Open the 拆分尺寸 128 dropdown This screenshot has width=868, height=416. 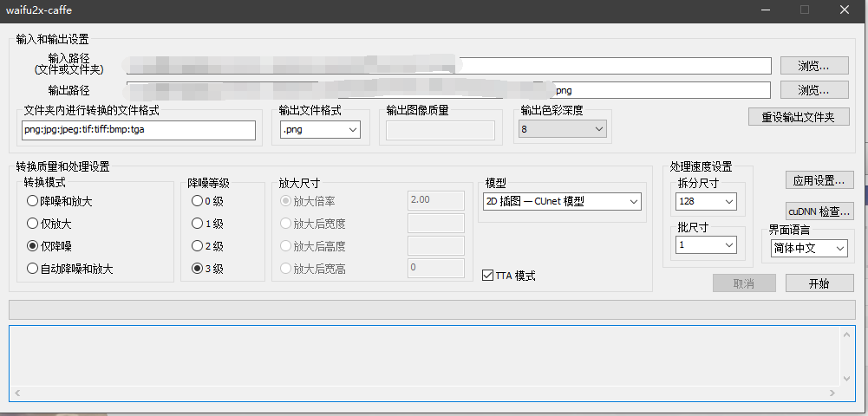pos(706,201)
